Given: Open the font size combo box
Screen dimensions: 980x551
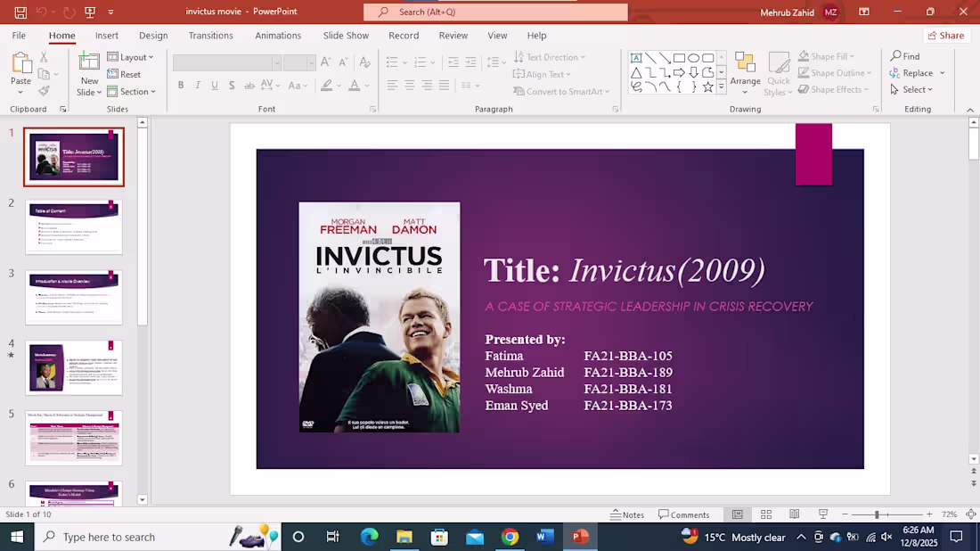Looking at the screenshot, I should pos(298,62).
